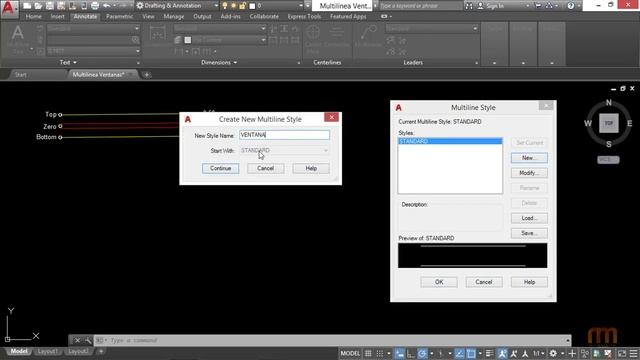Click the layer lightbulb on/off icon
This screenshot has height=360, width=640.
coord(224,6)
